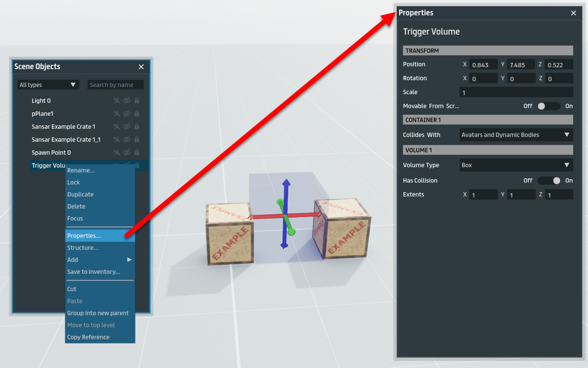The height and width of the screenshot is (368, 588).
Task: Open the Volume Type dropdown
Action: [516, 165]
